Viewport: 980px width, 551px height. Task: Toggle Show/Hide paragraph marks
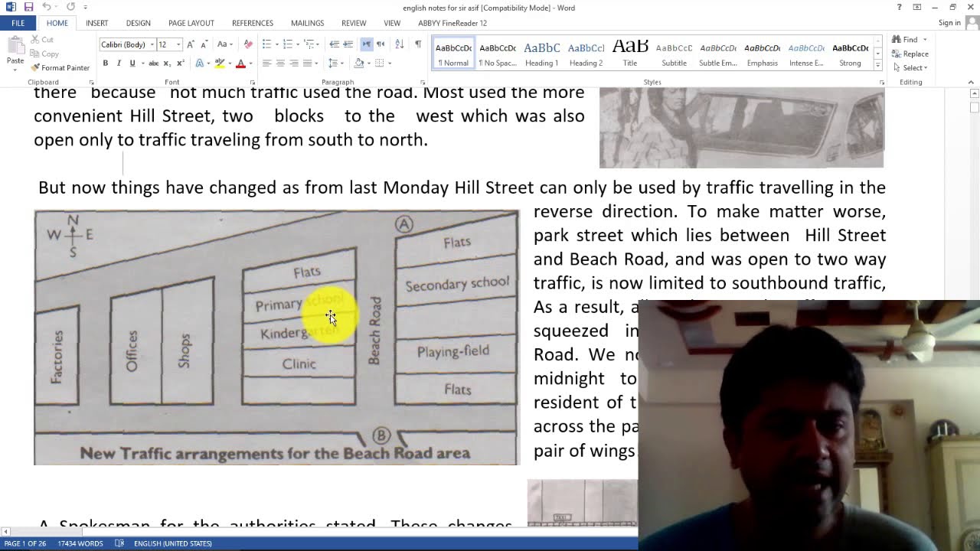(x=418, y=44)
